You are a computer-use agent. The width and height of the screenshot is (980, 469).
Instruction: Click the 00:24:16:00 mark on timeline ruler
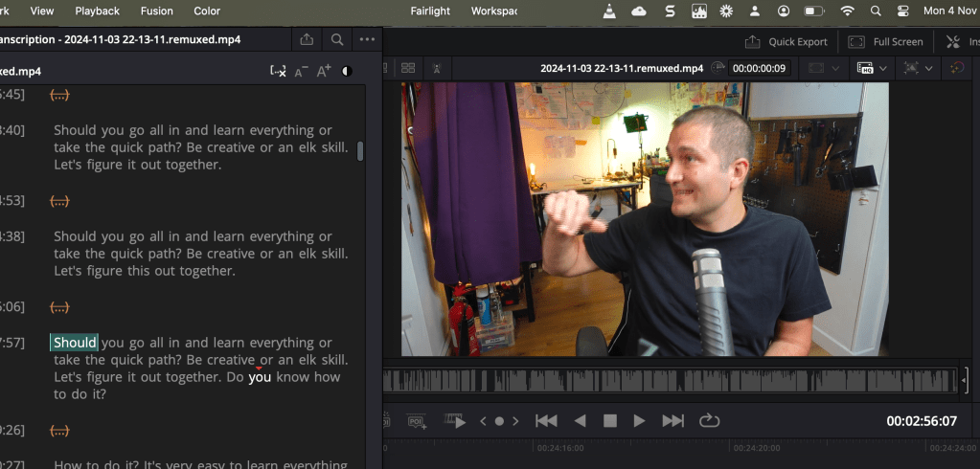[x=560, y=448]
